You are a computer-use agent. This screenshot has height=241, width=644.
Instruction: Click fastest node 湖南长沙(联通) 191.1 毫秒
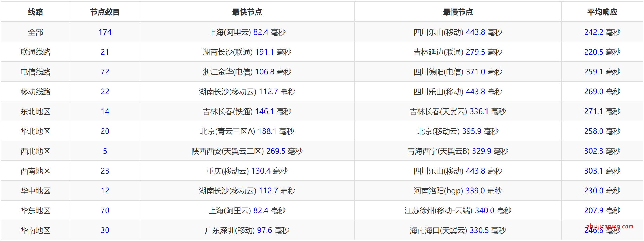click(x=247, y=52)
